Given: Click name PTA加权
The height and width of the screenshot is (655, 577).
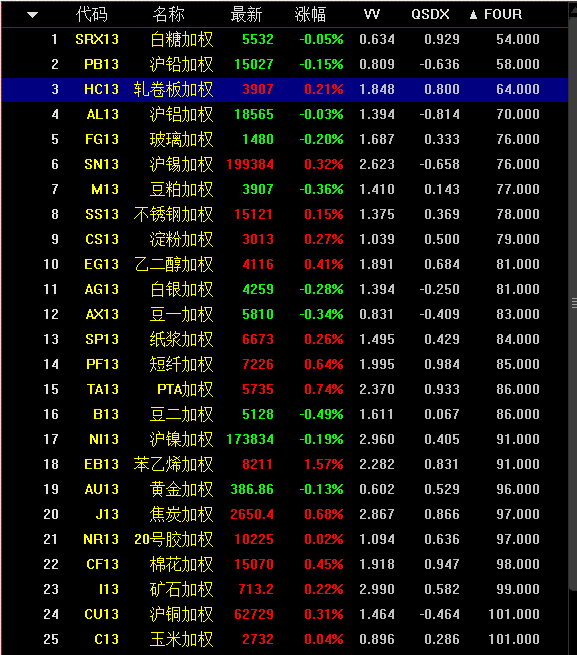Looking at the screenshot, I should pos(185,389).
